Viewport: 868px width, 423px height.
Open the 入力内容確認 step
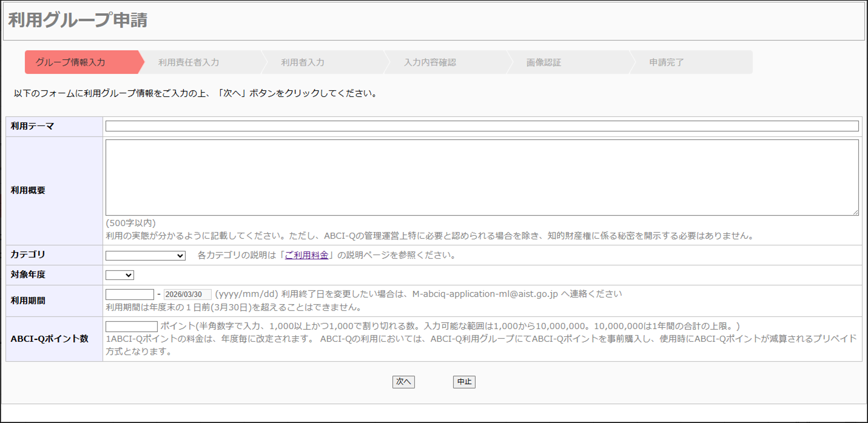point(430,62)
